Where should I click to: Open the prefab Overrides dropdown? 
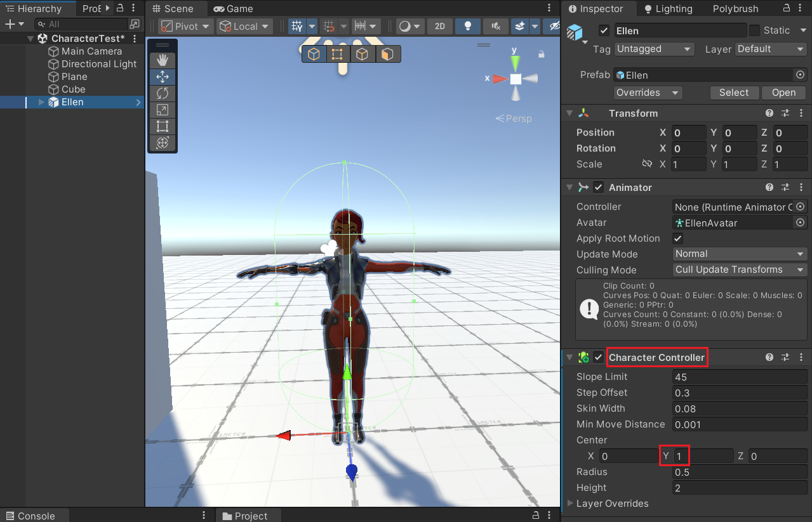click(648, 93)
